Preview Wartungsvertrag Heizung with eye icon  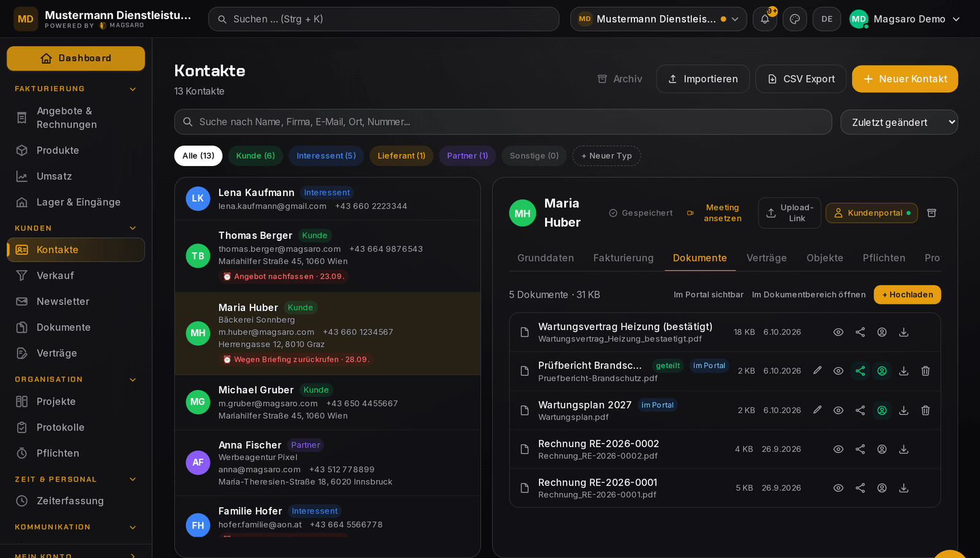[x=839, y=332]
